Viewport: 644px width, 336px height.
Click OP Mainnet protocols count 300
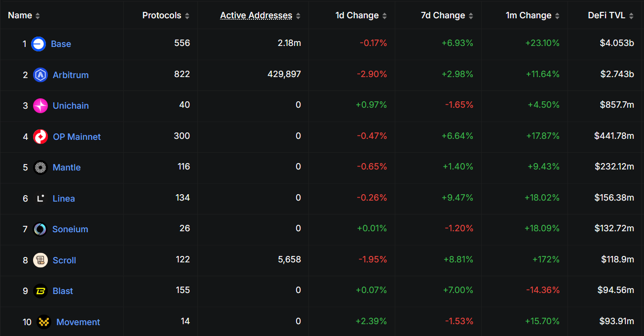(182, 136)
